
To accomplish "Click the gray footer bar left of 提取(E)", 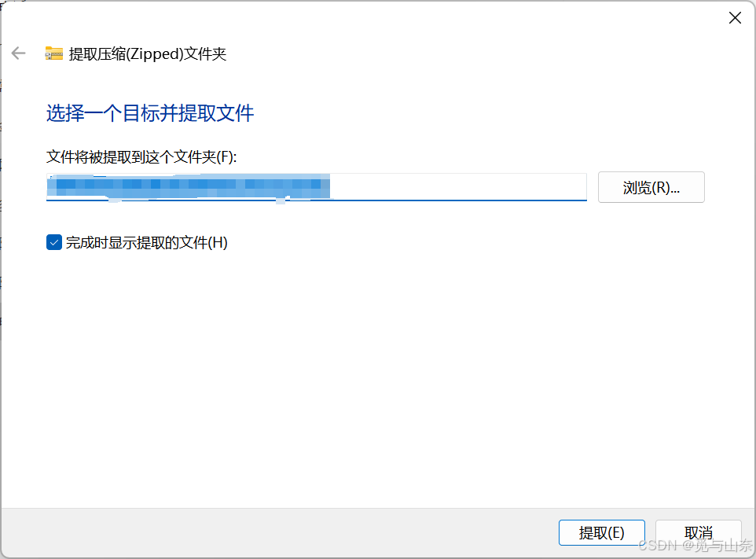I will (280, 532).
